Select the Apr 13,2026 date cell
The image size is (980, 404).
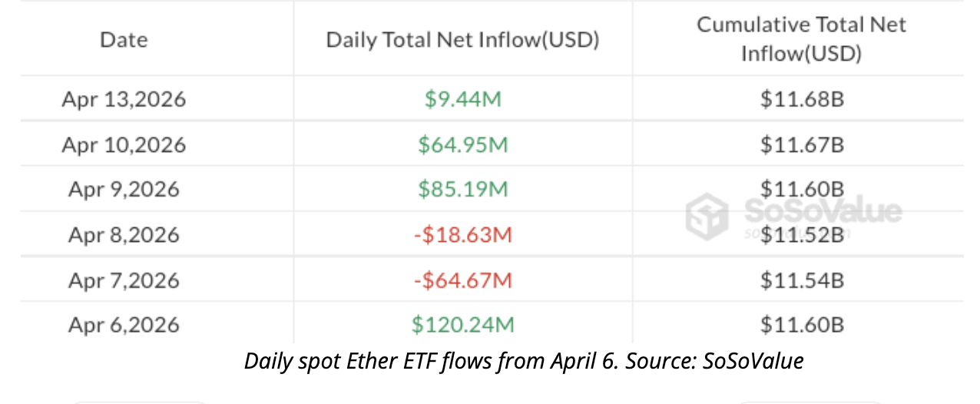[124, 99]
